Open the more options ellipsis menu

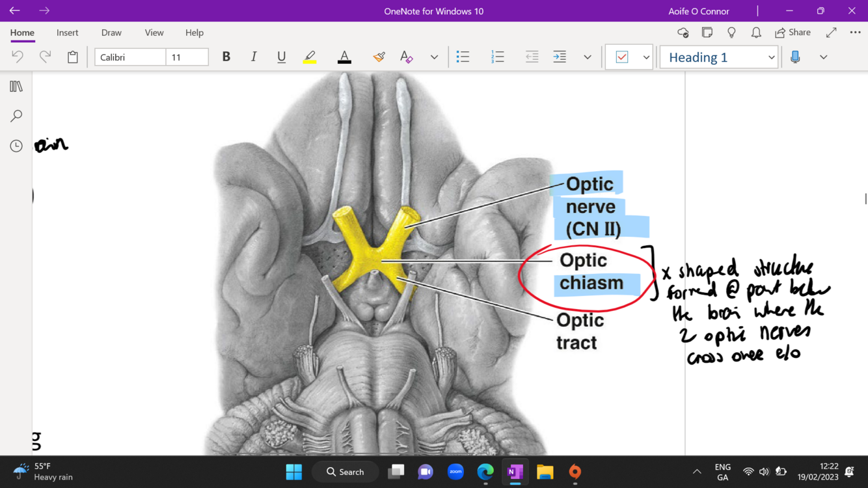855,33
